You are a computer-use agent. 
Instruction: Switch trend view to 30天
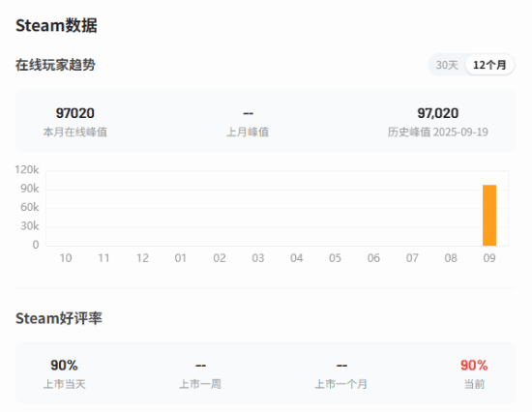[447, 65]
